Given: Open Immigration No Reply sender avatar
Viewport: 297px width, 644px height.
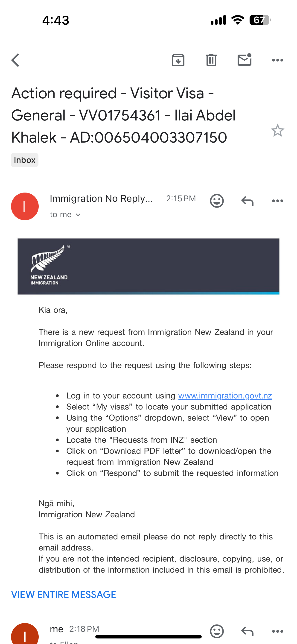Looking at the screenshot, I should [x=25, y=206].
